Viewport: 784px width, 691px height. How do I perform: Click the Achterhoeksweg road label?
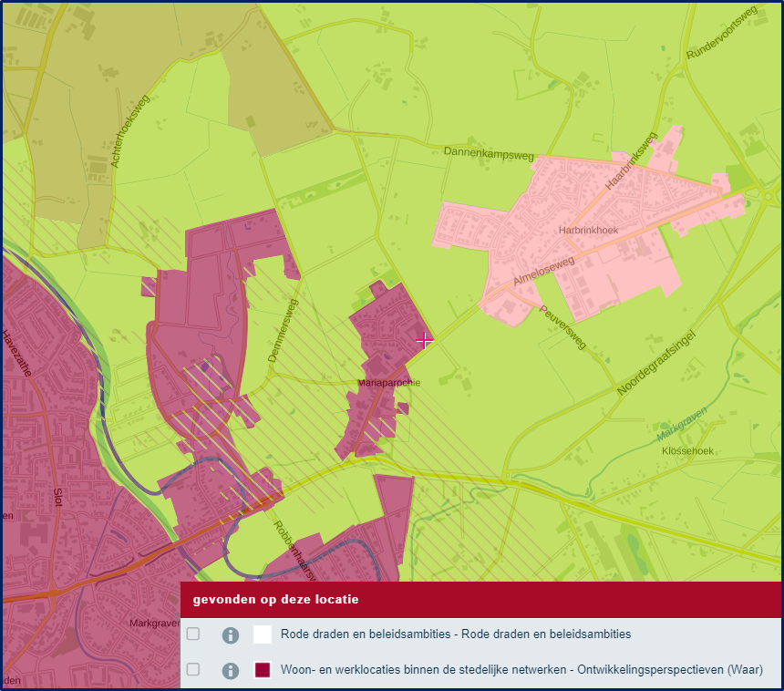tap(129, 131)
